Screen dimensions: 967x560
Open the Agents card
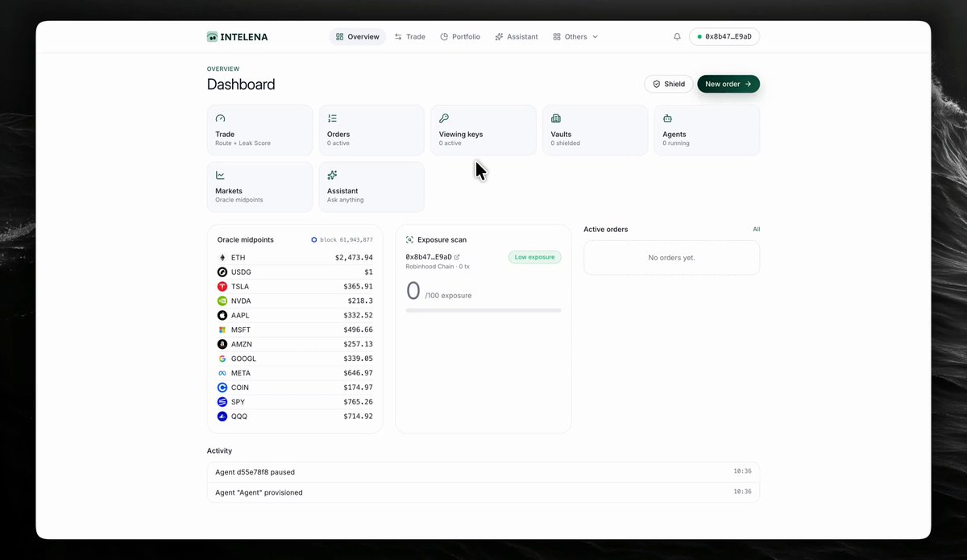tap(707, 130)
